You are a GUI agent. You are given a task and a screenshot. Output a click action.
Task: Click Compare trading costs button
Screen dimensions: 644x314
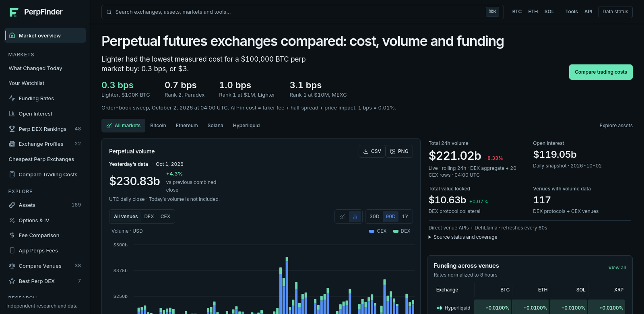tap(601, 72)
